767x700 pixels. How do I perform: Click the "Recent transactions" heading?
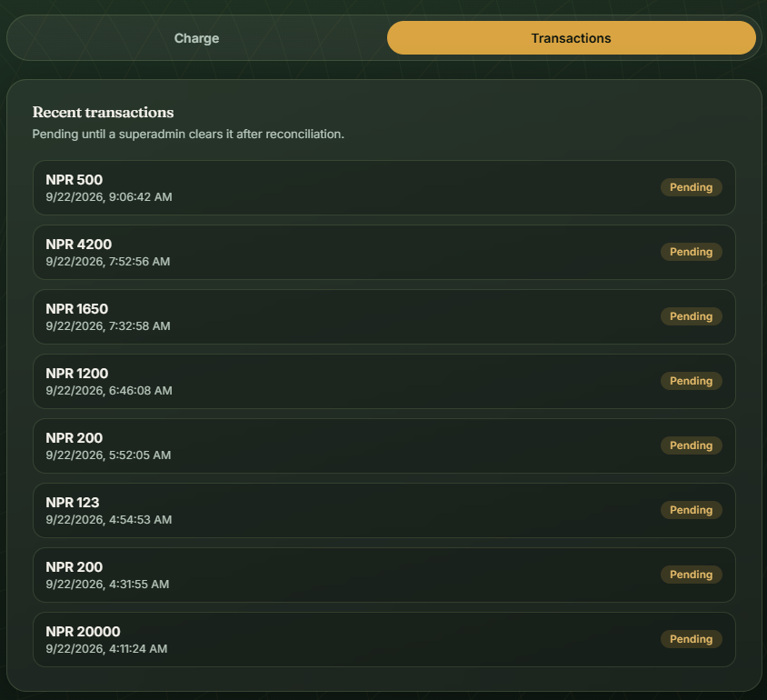coord(104,112)
